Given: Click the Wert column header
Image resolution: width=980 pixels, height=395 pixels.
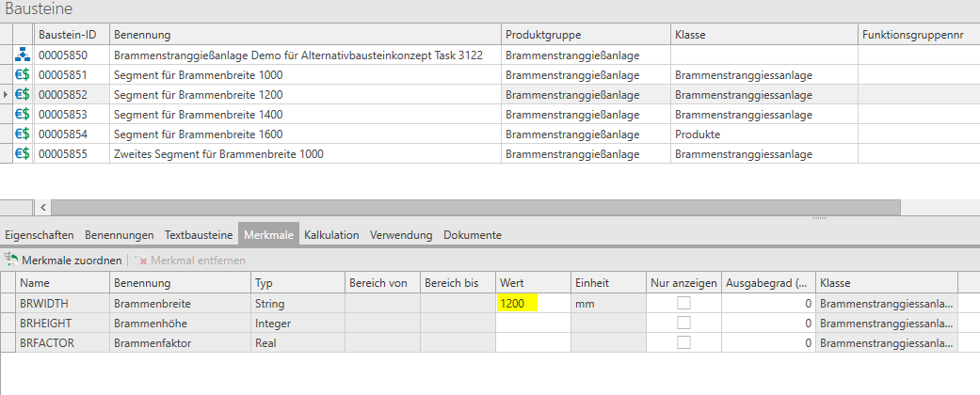Looking at the screenshot, I should point(533,283).
